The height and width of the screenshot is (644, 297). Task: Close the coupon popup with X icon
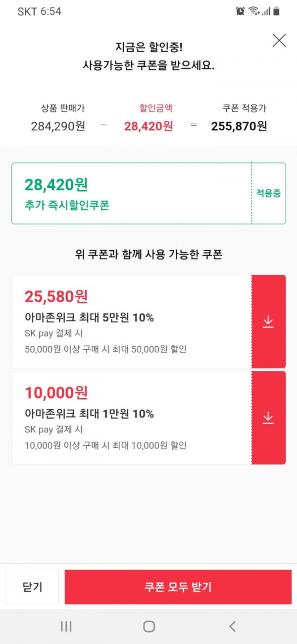tap(279, 41)
